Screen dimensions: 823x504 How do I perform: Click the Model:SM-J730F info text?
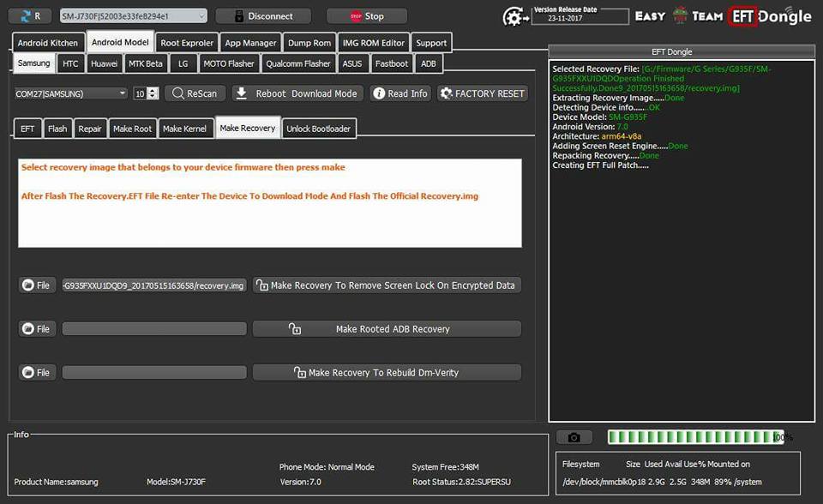176,482
